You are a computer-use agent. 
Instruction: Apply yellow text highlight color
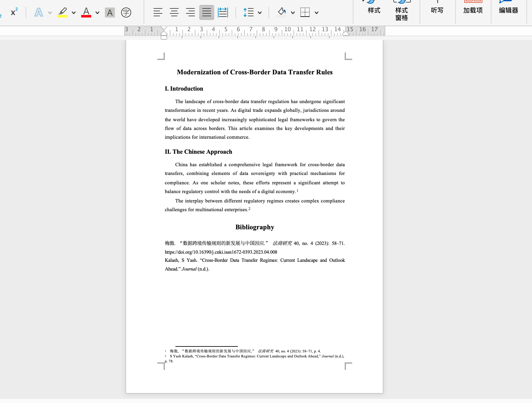point(62,12)
